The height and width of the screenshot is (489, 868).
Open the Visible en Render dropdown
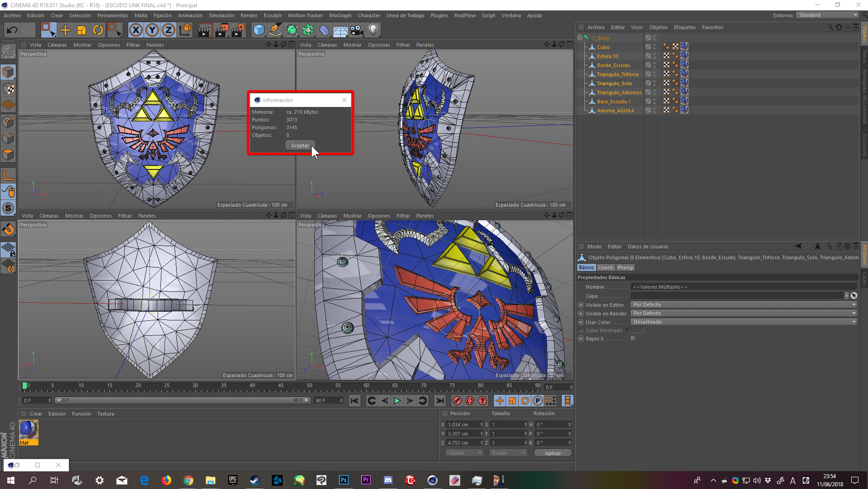744,313
